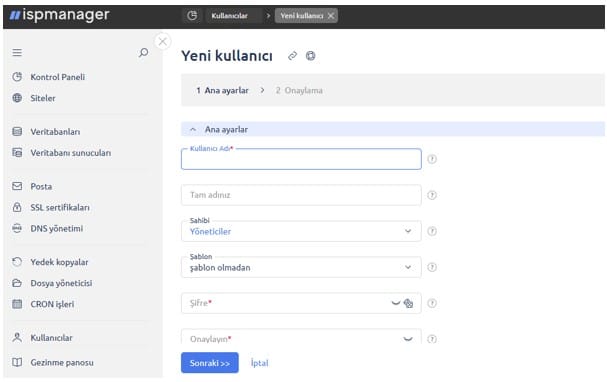607x382 pixels.
Task: Click the dashboard icon in top bar
Action: point(192,15)
